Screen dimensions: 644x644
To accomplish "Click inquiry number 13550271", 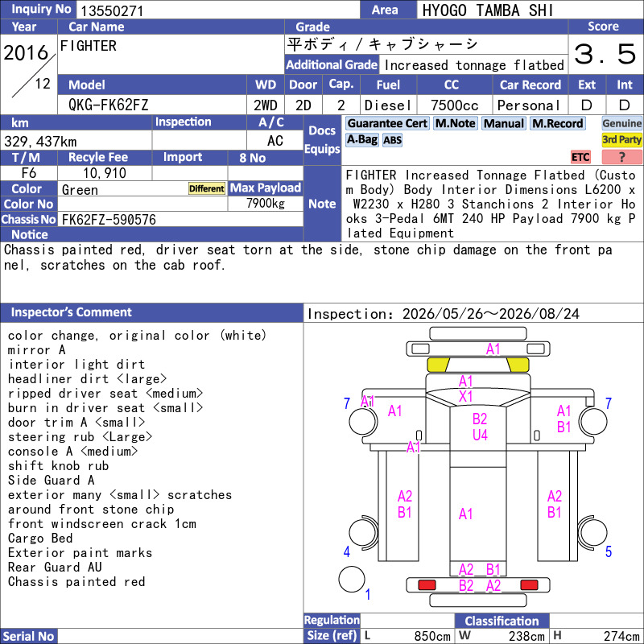I will (x=112, y=10).
